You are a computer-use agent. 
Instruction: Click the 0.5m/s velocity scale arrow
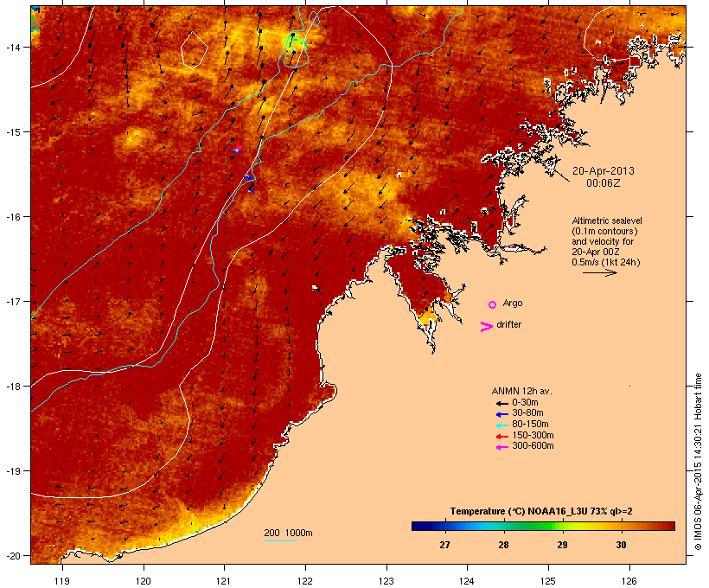[599, 272]
